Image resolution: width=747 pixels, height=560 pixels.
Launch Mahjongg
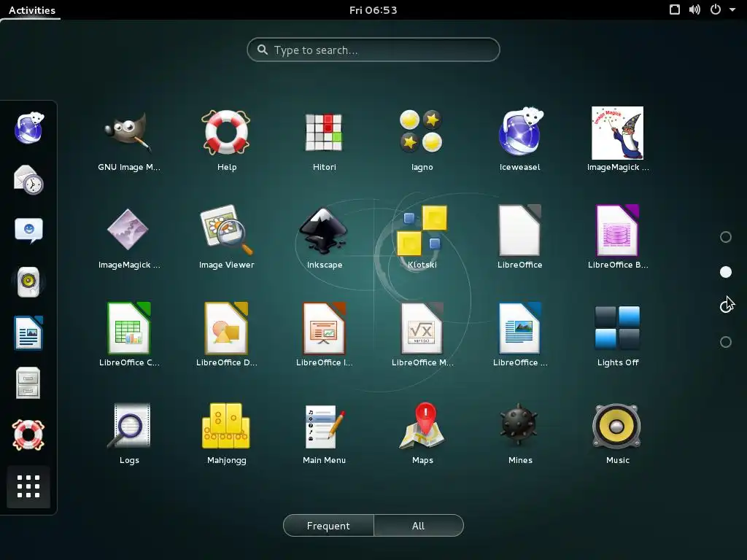point(226,433)
